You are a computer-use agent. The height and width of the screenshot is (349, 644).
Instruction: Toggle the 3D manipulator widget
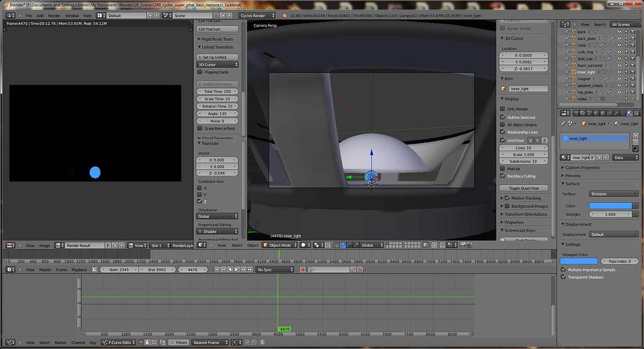click(x=336, y=245)
